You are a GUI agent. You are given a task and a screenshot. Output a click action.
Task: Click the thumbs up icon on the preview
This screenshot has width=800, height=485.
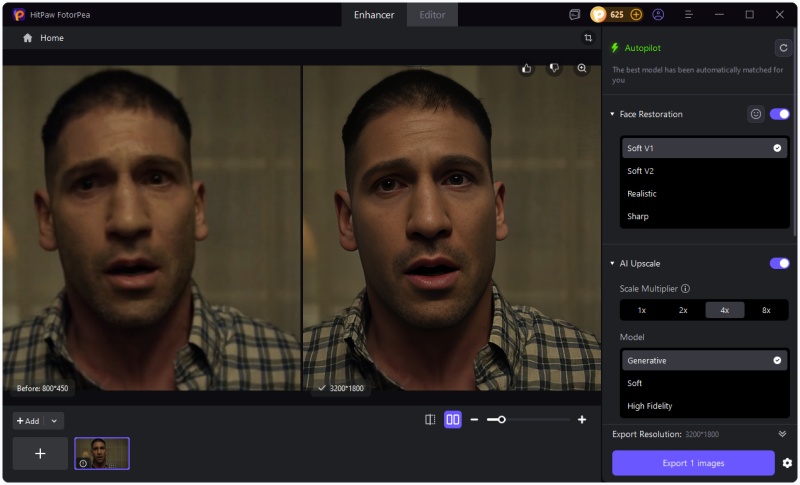pos(526,69)
